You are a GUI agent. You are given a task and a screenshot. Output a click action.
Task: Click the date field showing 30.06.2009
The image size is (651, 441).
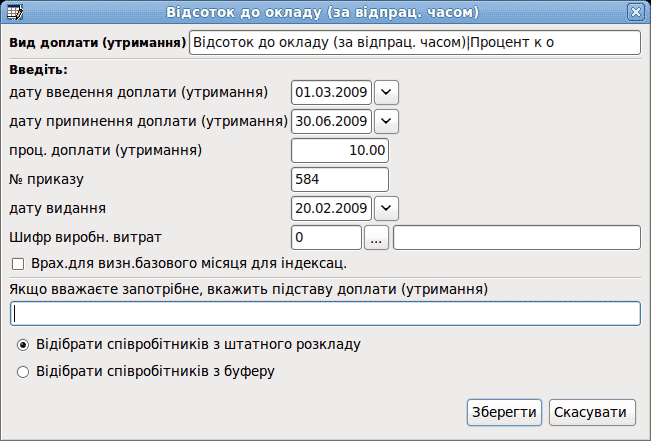[x=331, y=121]
